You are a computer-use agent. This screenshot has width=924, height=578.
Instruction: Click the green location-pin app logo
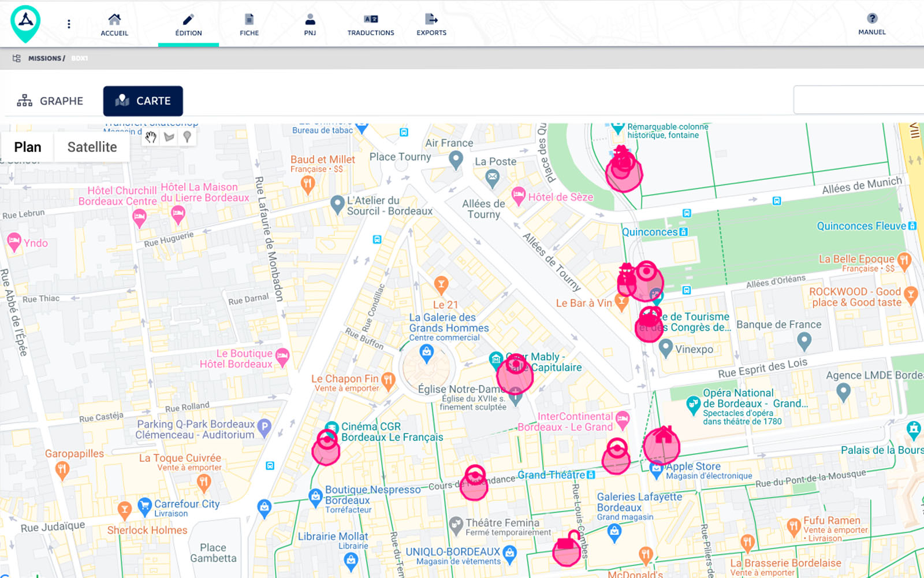25,24
